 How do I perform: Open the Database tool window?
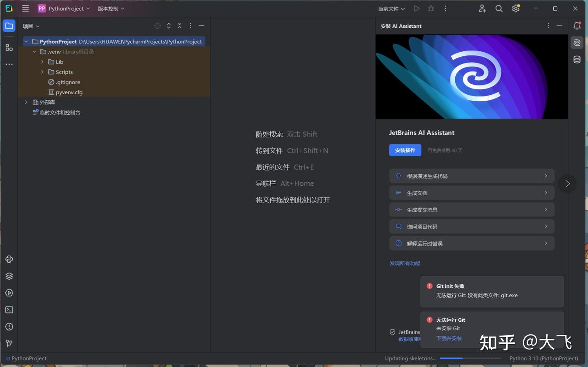[577, 59]
